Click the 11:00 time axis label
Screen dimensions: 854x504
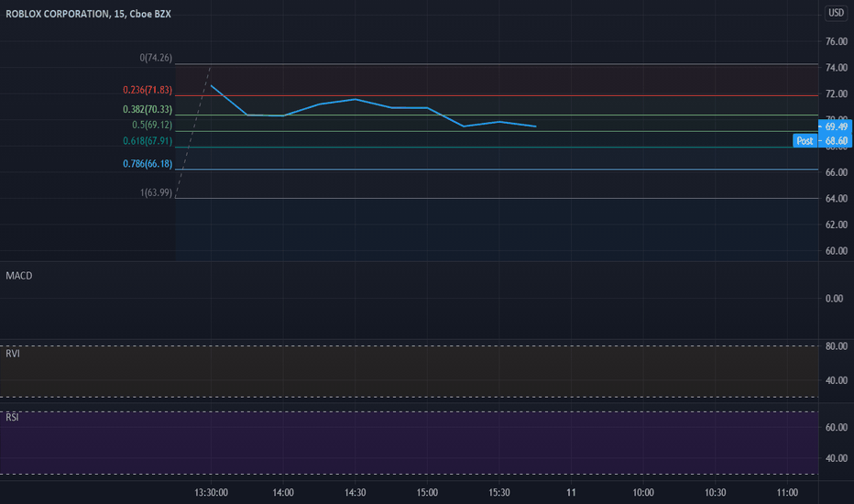[x=787, y=493]
